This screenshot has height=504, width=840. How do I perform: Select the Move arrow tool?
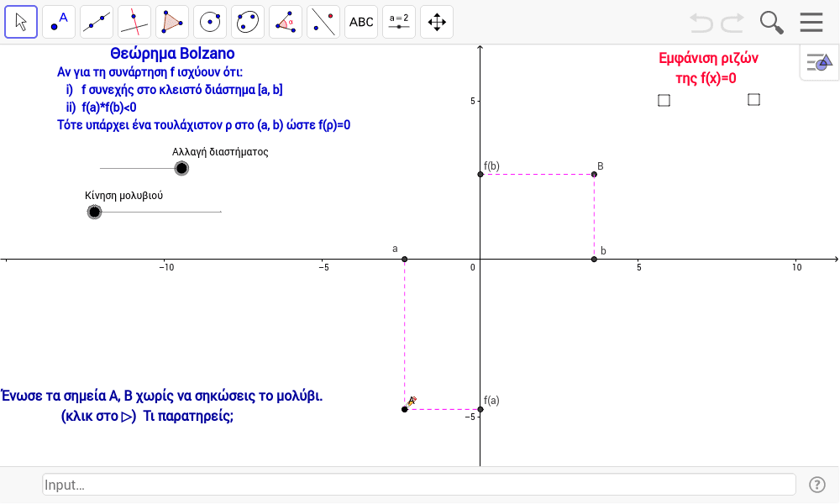21,22
